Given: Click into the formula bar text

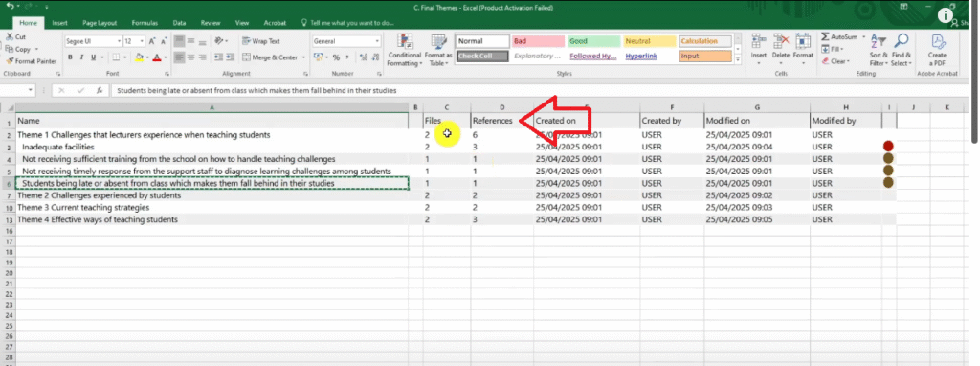Looking at the screenshot, I should (256, 90).
